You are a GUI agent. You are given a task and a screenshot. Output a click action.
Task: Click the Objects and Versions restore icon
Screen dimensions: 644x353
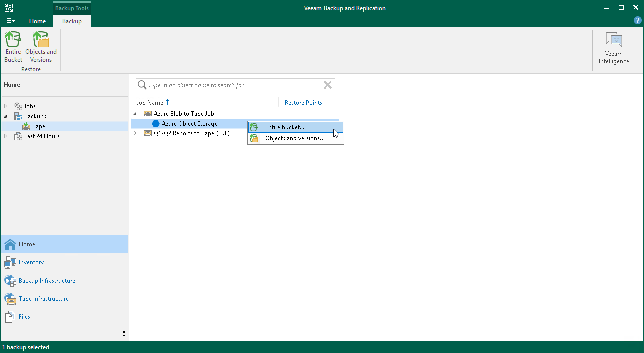(41, 45)
